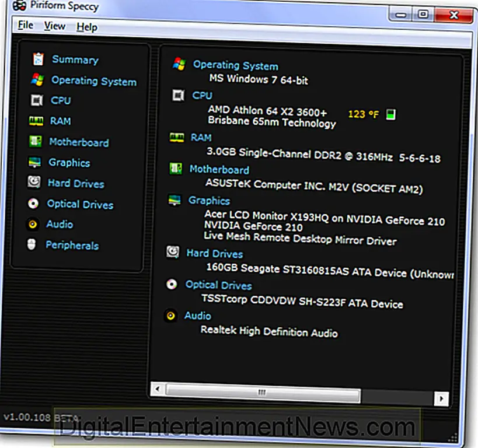Click the RAM stick icon in sidebar
This screenshot has width=478, height=448.
point(36,121)
